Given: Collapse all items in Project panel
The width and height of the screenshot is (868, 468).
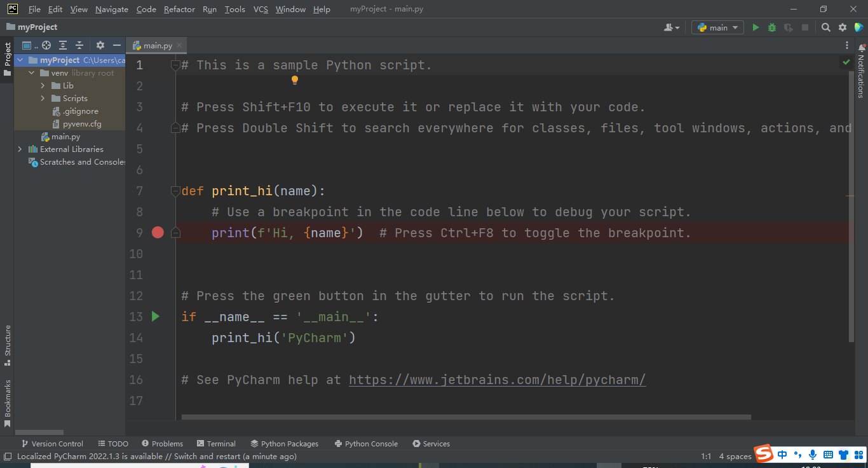Looking at the screenshot, I should 79,45.
